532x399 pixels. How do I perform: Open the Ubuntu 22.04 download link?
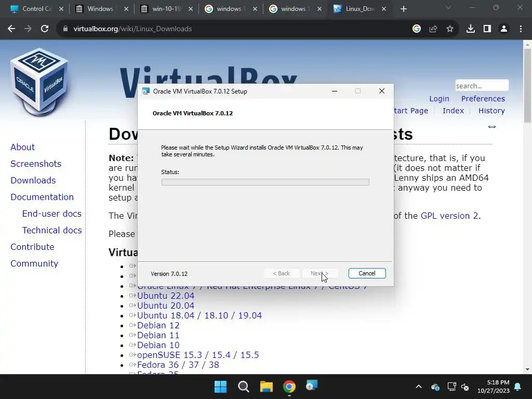point(166,296)
